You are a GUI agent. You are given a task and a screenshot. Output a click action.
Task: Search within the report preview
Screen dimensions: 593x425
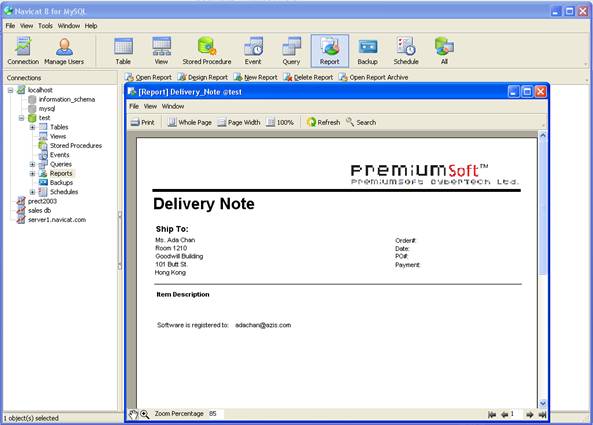click(x=361, y=123)
